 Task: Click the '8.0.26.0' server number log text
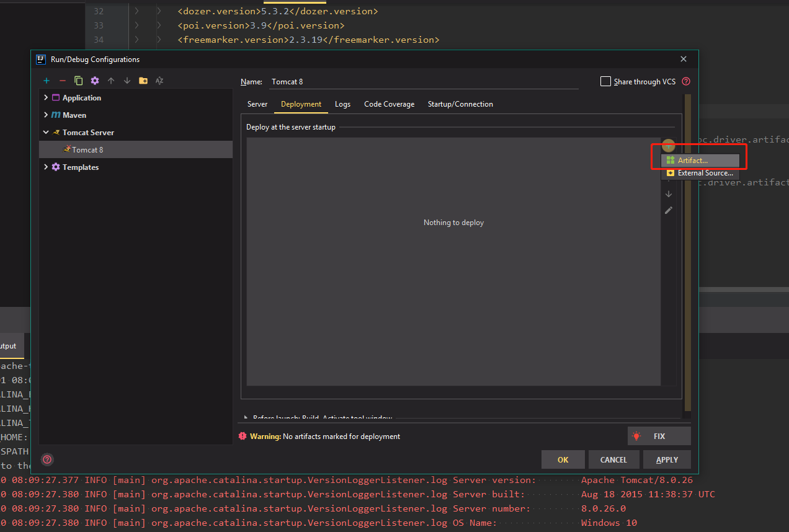[x=604, y=508]
